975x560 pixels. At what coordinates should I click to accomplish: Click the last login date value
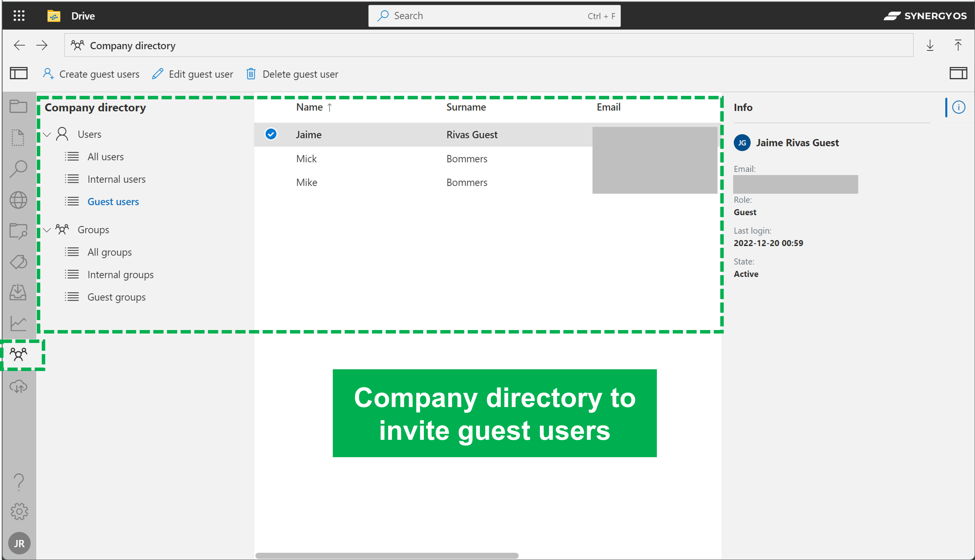point(768,243)
